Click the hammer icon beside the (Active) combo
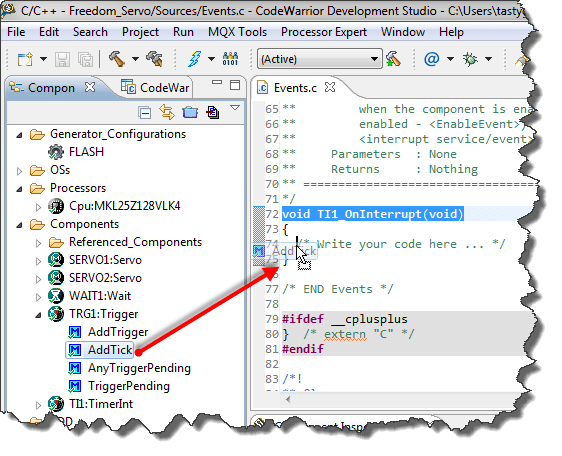This screenshot has height=456, width=562. [394, 59]
